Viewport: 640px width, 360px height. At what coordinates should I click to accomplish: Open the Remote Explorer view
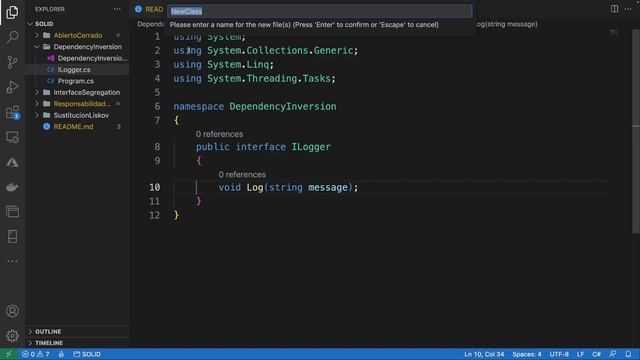[x=12, y=138]
